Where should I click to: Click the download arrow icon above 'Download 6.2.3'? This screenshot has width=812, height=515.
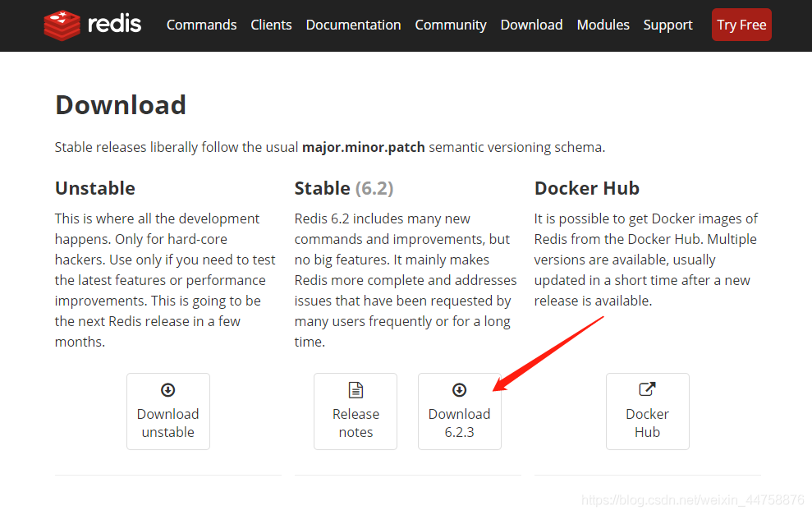click(x=460, y=390)
